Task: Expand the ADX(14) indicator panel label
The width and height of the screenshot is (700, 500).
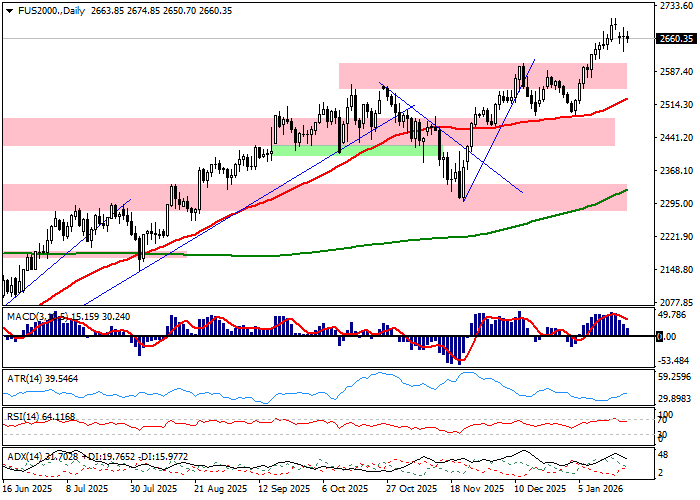Action: click(x=25, y=456)
